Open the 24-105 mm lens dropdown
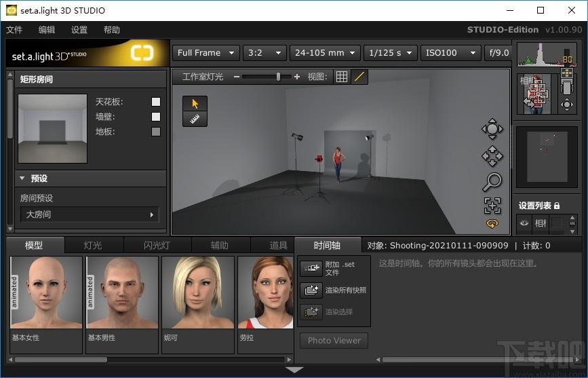This screenshot has height=378, width=588. (325, 53)
